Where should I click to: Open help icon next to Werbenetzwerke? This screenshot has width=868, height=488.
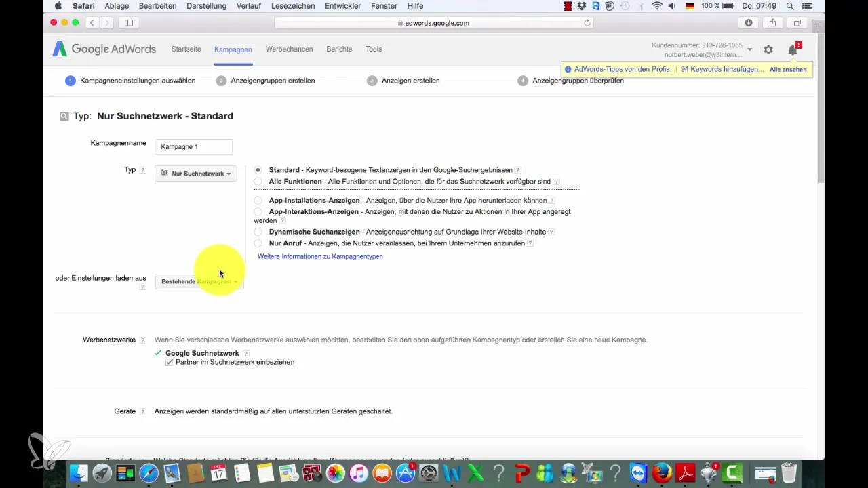(142, 340)
